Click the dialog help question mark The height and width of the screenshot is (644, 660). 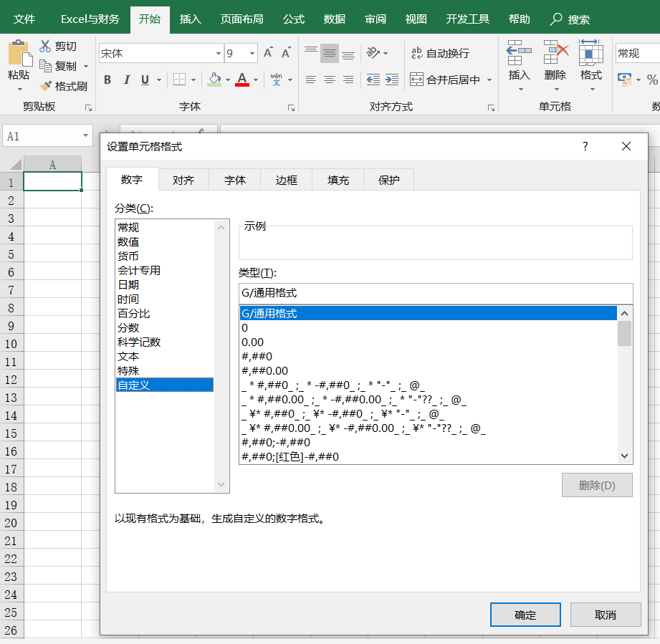coord(585,146)
